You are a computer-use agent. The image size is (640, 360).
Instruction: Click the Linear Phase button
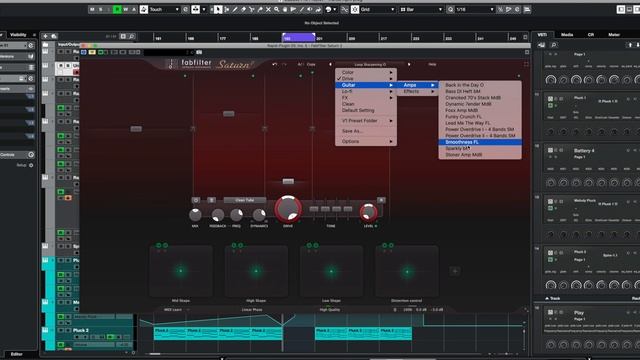click(252, 310)
